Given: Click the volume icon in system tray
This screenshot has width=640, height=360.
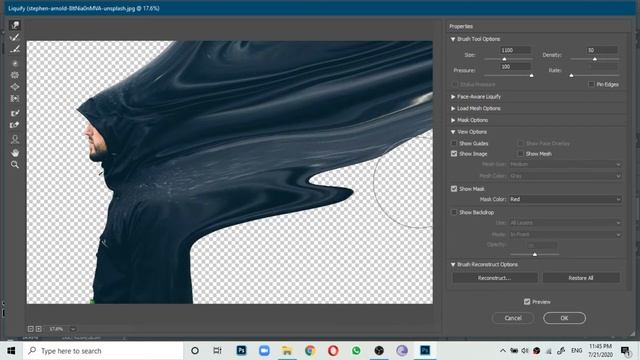Looking at the screenshot, I should tap(525, 351).
